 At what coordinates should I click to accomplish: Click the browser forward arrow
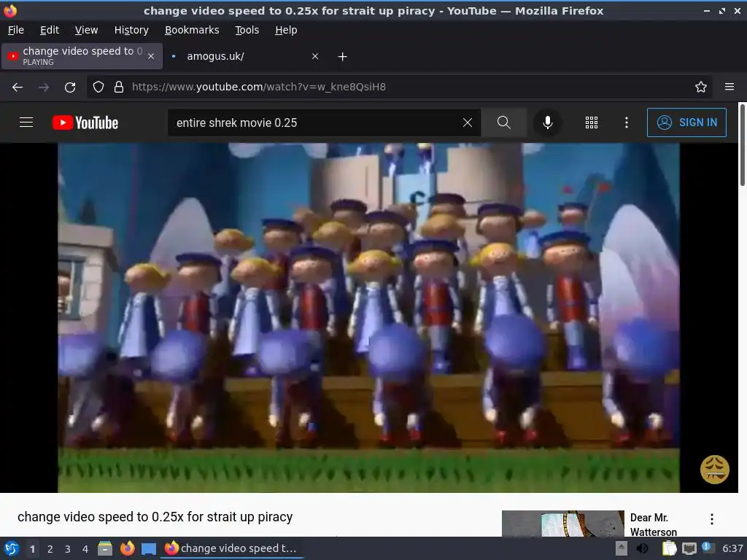[x=44, y=87]
